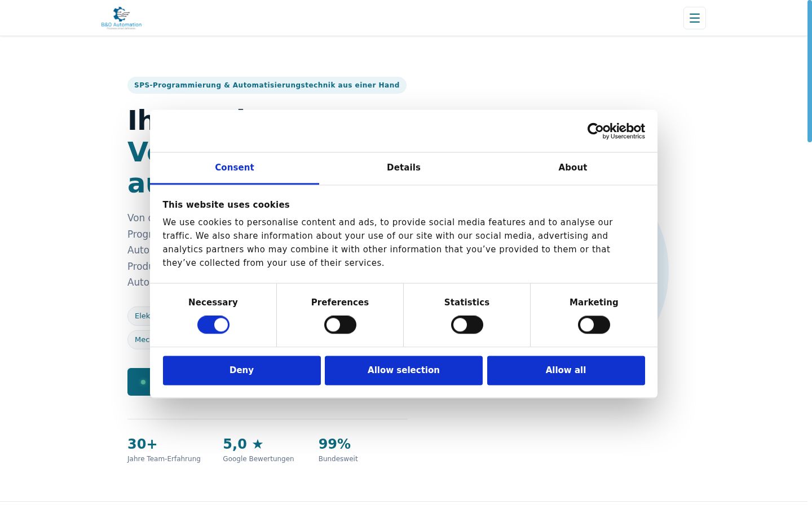The image size is (812, 508).
Task: Open the Cookiebot by Usercentrics logo link
Action: pos(616,131)
